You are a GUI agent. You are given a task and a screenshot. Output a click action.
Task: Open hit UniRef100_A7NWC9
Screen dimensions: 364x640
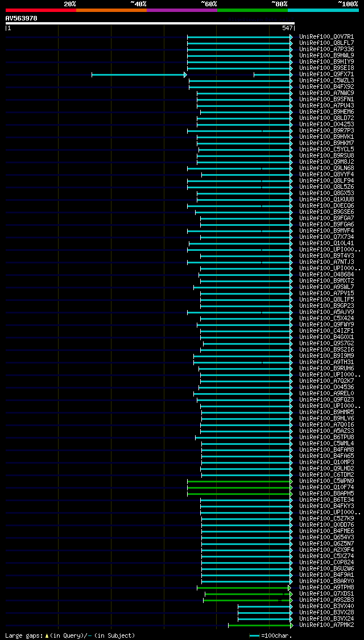pyautogui.click(x=326, y=93)
